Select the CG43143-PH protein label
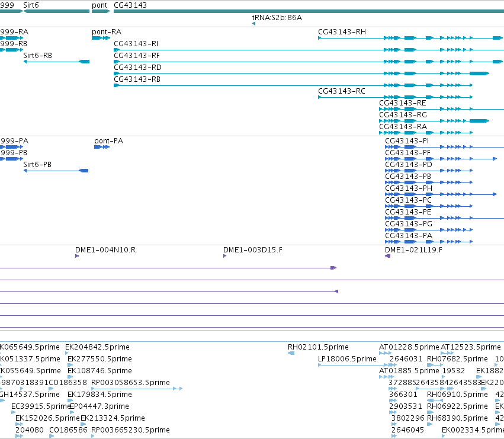Viewport: 504px width, 439px height. 409,188
